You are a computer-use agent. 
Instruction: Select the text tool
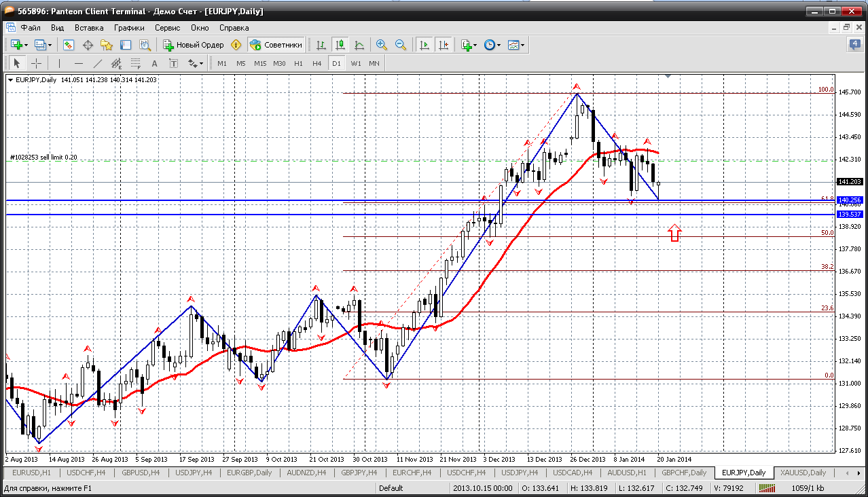pos(154,63)
